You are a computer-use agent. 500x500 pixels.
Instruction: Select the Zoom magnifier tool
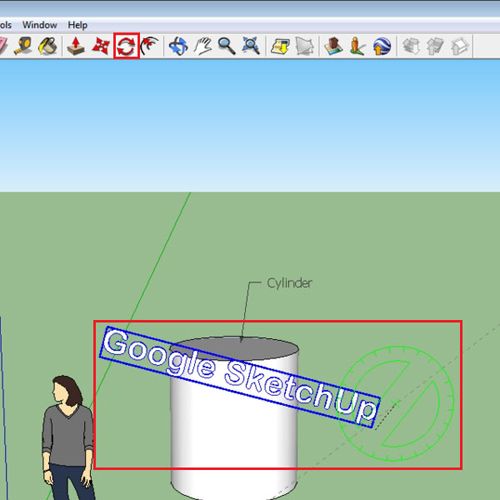[x=226, y=46]
